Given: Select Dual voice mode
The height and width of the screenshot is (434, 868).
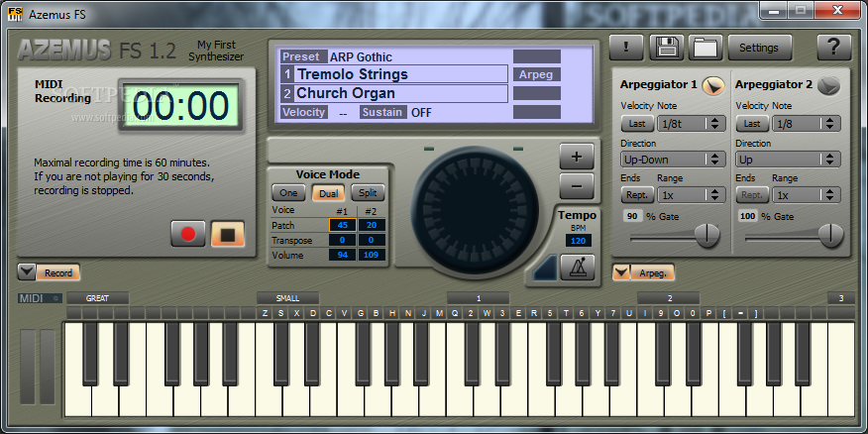Looking at the screenshot, I should click(x=328, y=192).
